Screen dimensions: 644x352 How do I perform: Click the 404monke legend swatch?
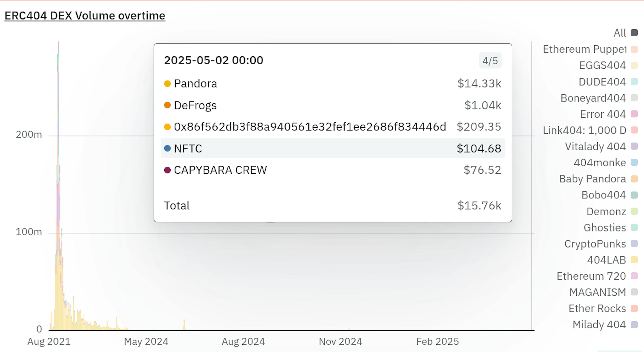(x=634, y=162)
